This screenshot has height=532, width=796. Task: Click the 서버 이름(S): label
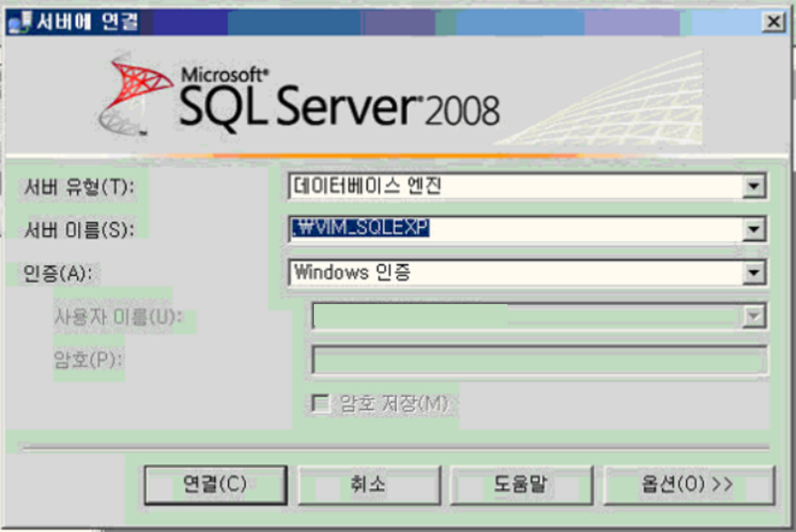79,231
